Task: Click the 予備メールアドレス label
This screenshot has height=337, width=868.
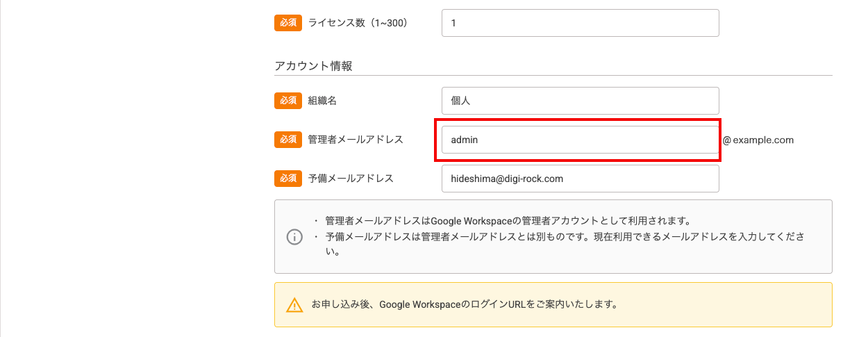Action: (351, 179)
